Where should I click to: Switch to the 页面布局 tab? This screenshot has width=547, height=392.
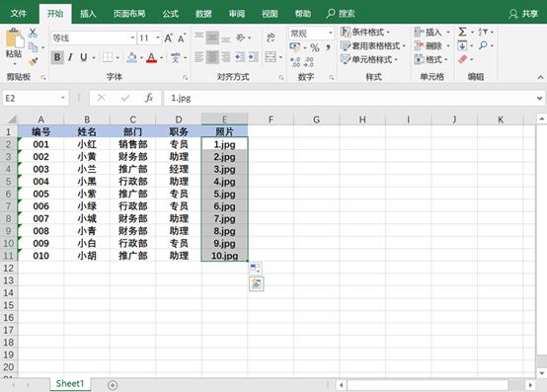(129, 14)
